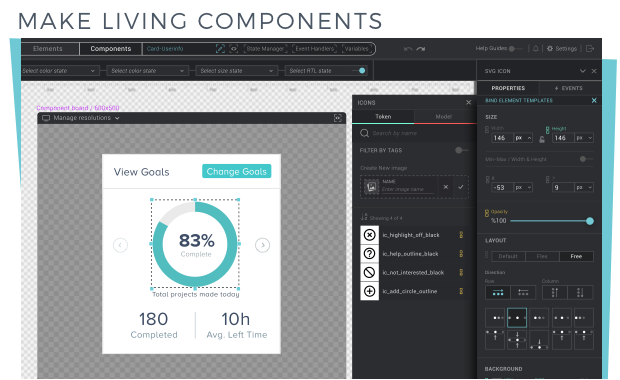Open the notifications bell icon
The image size is (620, 380).
click(535, 49)
